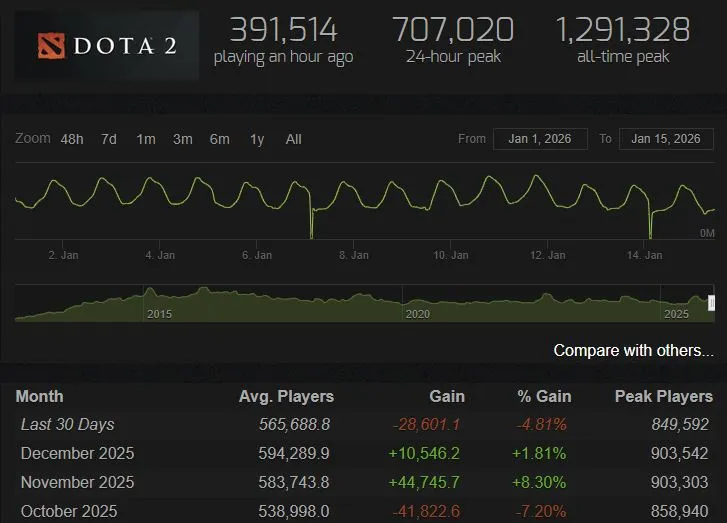
Task: Click the Peak Players column header
Action: (x=664, y=396)
